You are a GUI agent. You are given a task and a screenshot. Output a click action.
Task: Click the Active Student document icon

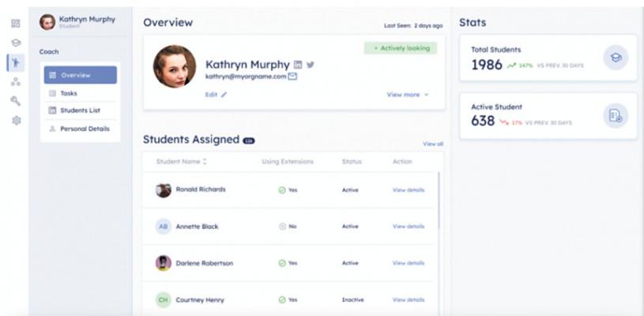point(616,115)
